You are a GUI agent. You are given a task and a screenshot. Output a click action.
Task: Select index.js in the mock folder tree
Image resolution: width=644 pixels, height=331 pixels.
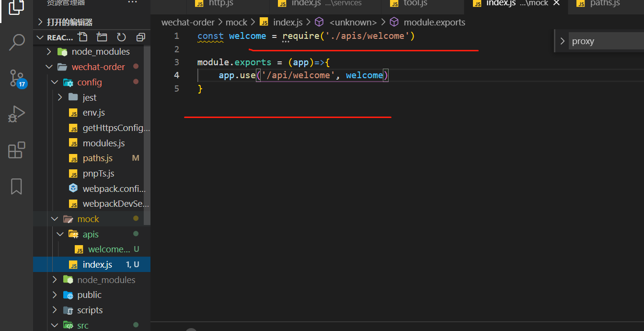[92, 264]
